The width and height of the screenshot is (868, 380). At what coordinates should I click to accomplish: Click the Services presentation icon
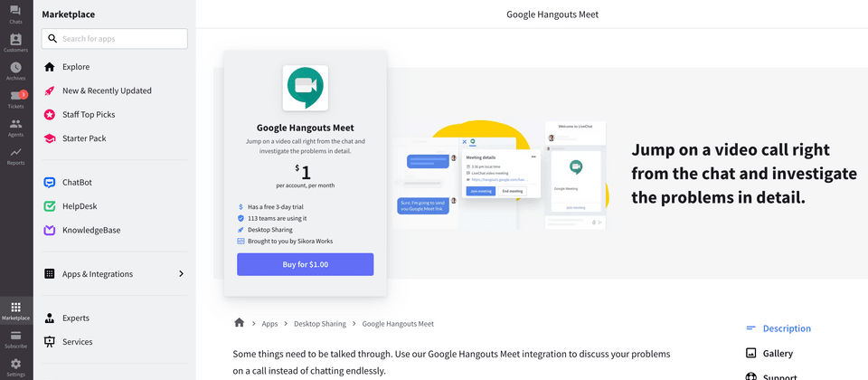point(50,342)
